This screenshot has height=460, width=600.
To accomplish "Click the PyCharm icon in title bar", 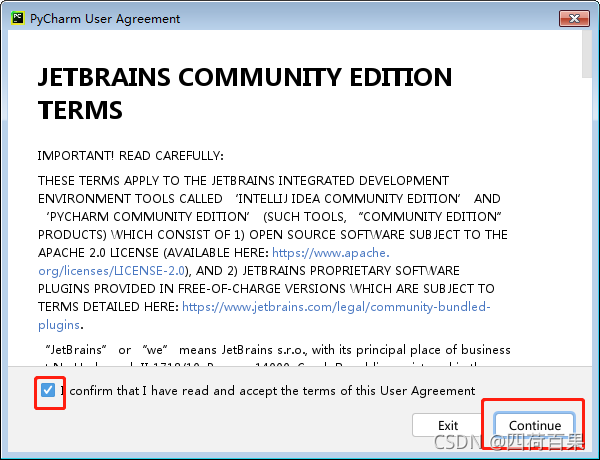I will (x=18, y=18).
